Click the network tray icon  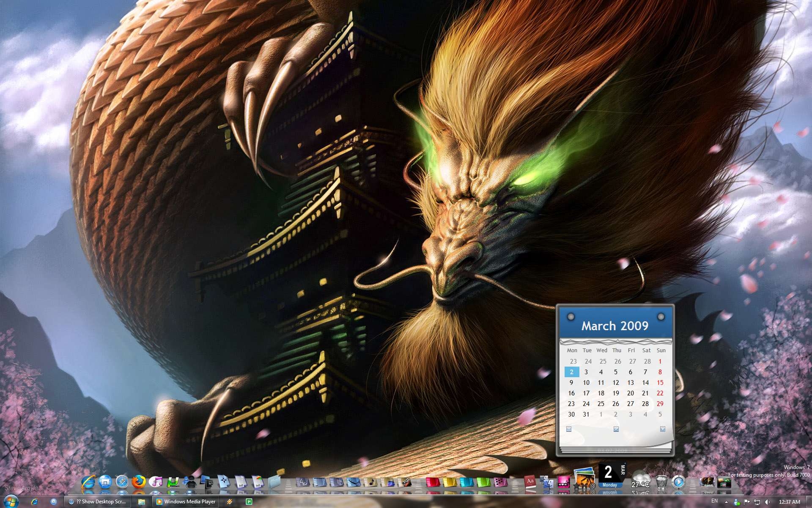[757, 502]
